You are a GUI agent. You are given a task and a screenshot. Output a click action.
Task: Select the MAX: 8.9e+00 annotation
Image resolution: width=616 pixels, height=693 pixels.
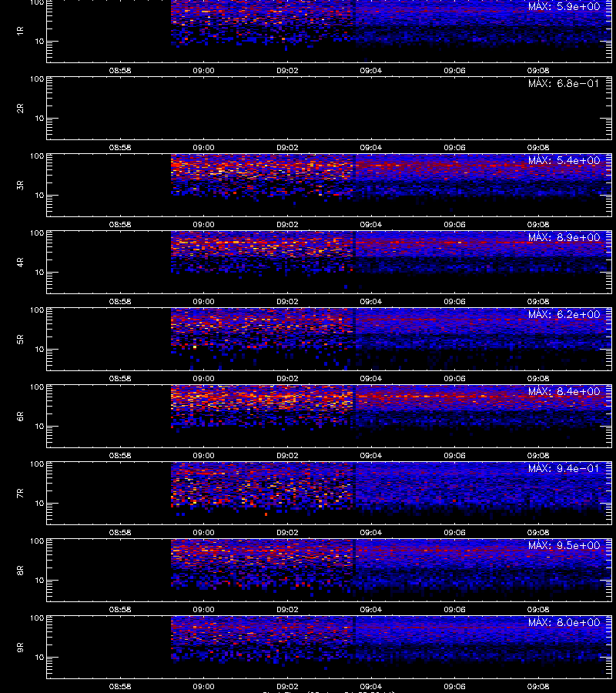[x=564, y=237]
